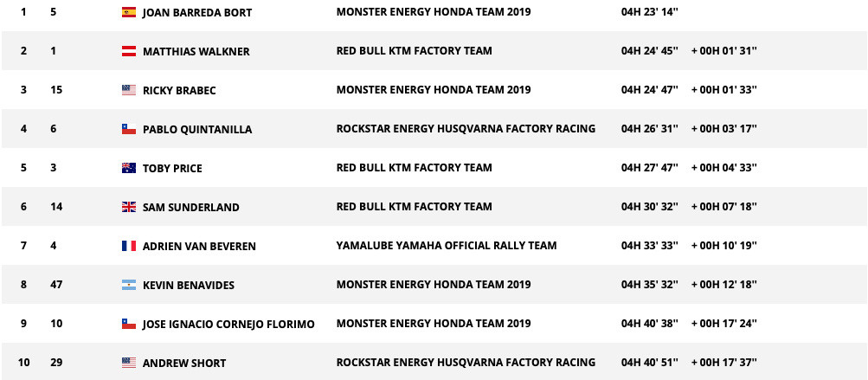Click the UK flag beside Sam Sunderland
868x380 pixels.
[x=129, y=207]
